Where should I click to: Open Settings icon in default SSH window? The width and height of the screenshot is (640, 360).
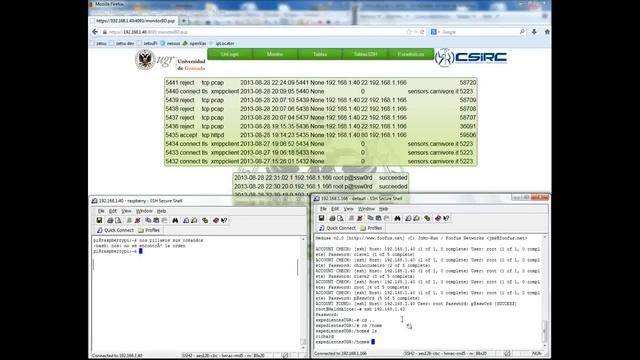coord(427,218)
